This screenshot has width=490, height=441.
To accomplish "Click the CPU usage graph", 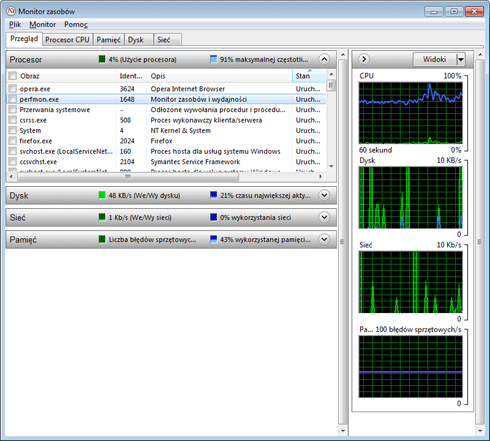I will coord(411,113).
